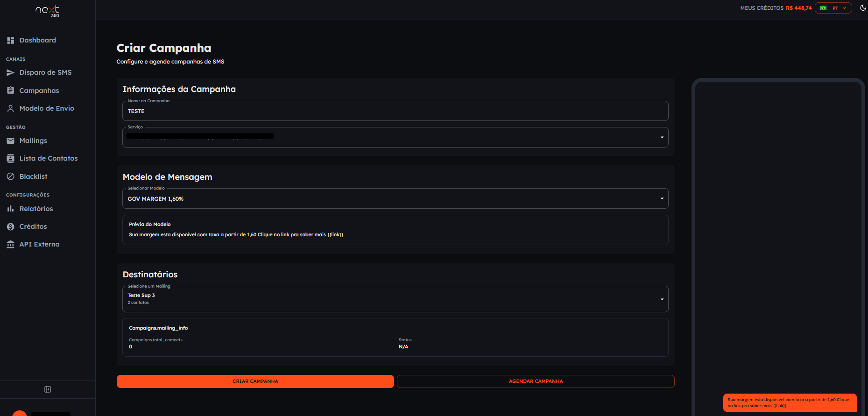Open the Selecionar Modelo dropdown
Viewport: 868px width, 416px height.
(x=395, y=198)
